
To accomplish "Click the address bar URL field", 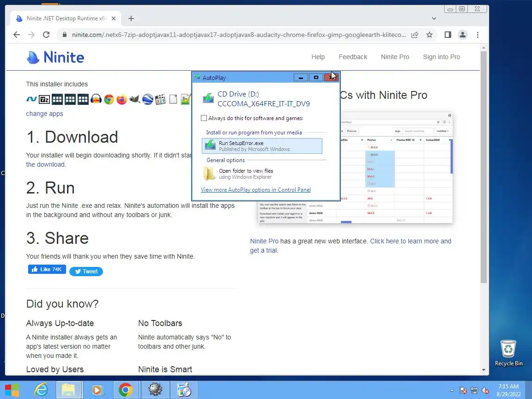I will click(x=238, y=35).
